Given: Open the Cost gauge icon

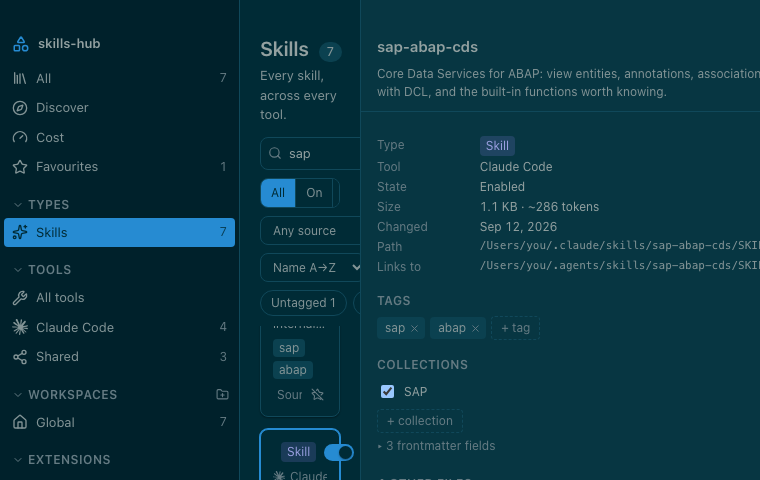Looking at the screenshot, I should tap(20, 137).
